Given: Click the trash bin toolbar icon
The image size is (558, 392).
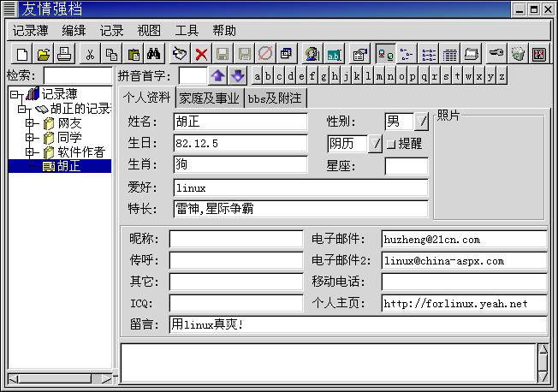Looking at the screenshot, I should click(x=518, y=54).
